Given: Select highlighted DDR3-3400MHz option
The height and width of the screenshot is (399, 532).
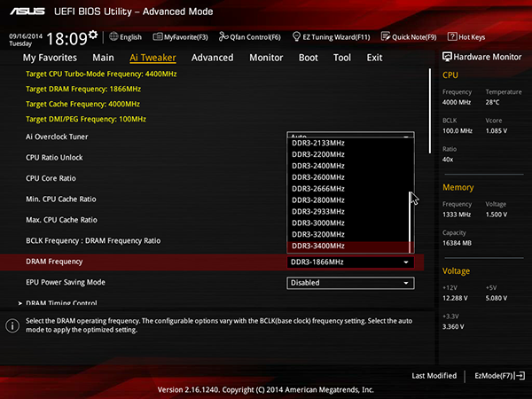Looking at the screenshot, I should click(x=348, y=246).
